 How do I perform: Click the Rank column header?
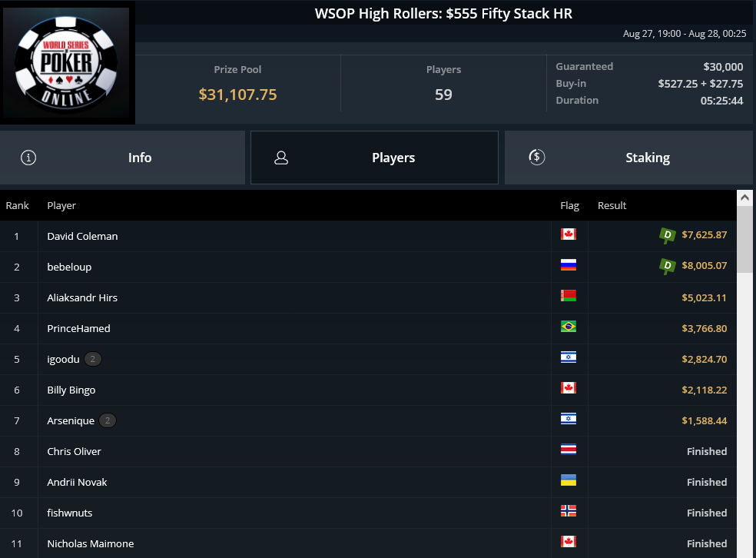[x=18, y=205]
